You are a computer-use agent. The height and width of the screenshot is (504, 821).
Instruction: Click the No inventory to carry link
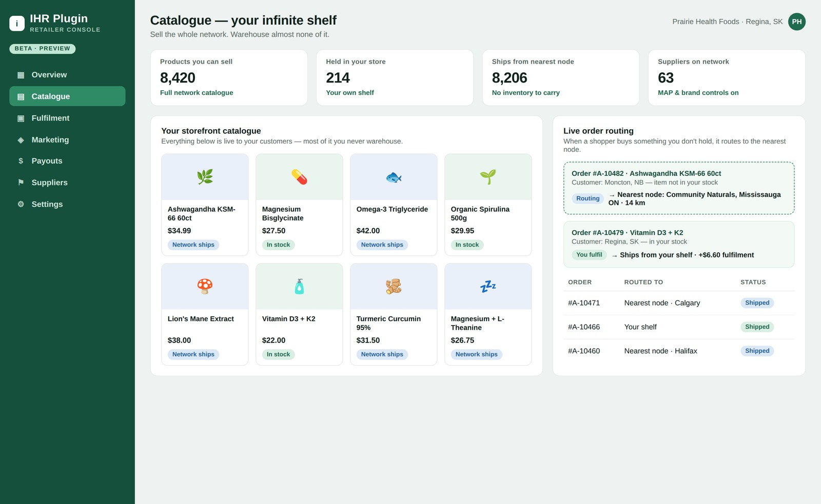click(526, 93)
